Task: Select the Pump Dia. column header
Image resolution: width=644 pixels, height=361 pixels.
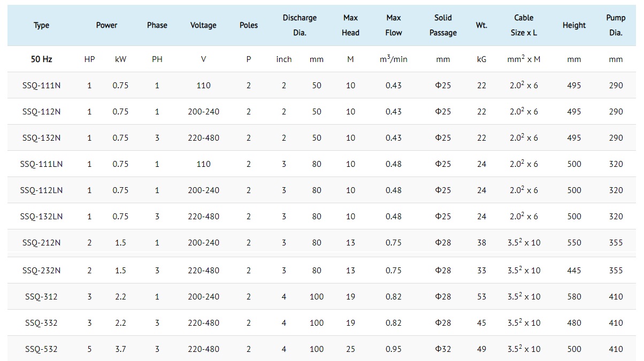Action: coord(616,25)
